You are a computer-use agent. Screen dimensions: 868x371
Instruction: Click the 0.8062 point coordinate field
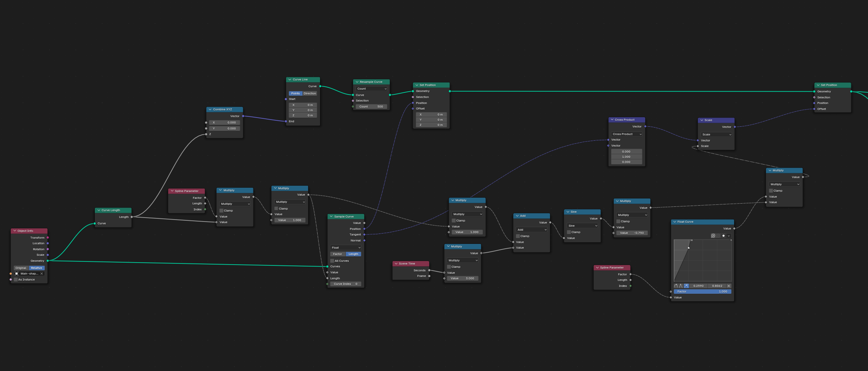click(x=717, y=286)
